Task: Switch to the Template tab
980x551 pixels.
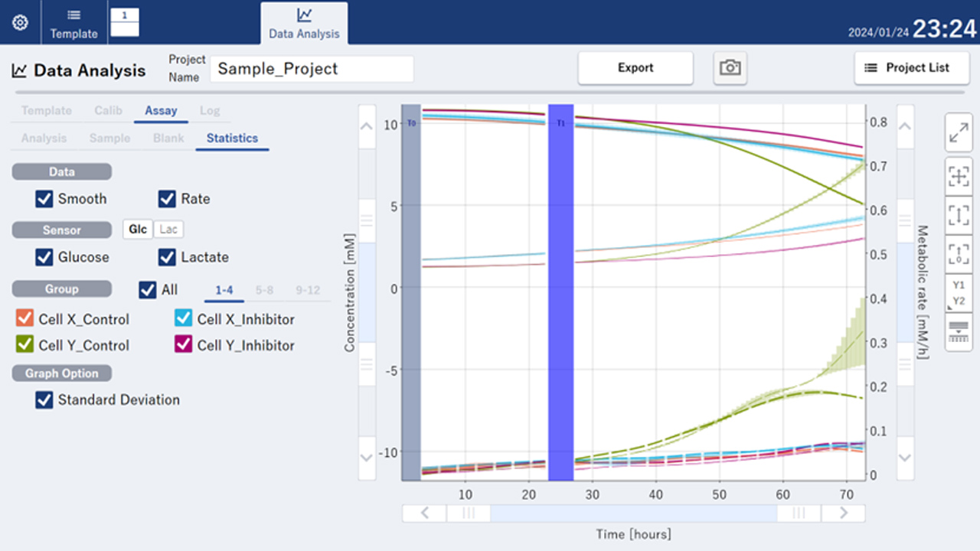Action: point(73,24)
